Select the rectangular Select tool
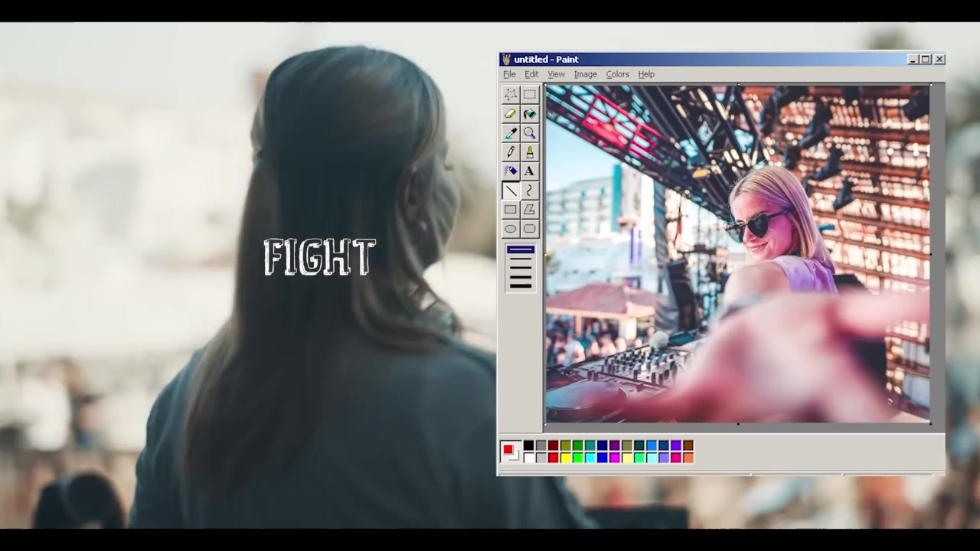Viewport: 980px width, 551px height. pyautogui.click(x=529, y=94)
